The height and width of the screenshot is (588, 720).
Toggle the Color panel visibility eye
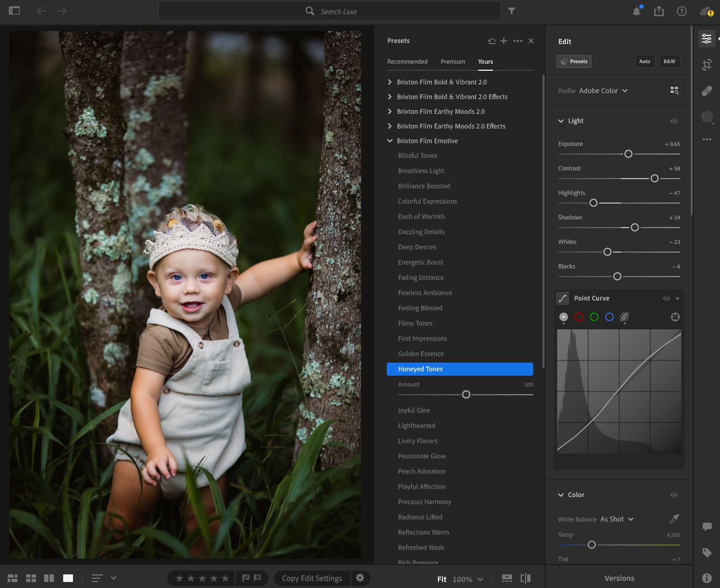coord(674,495)
